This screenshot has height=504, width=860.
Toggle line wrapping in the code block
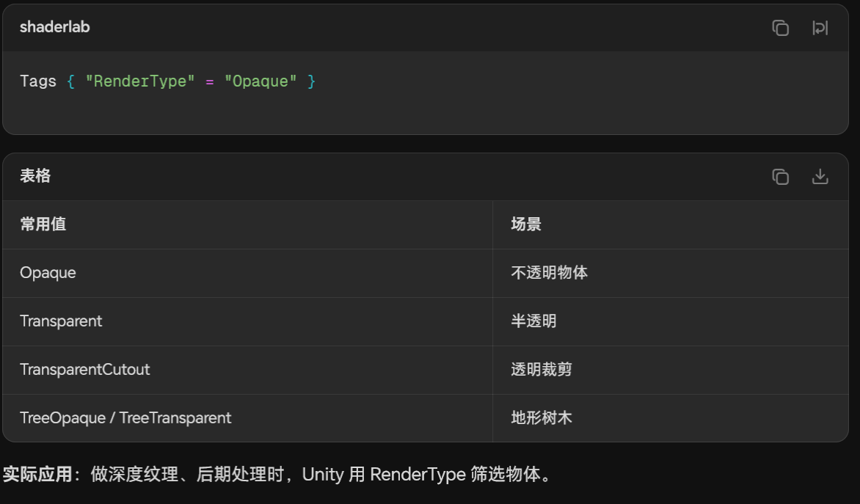[820, 27]
